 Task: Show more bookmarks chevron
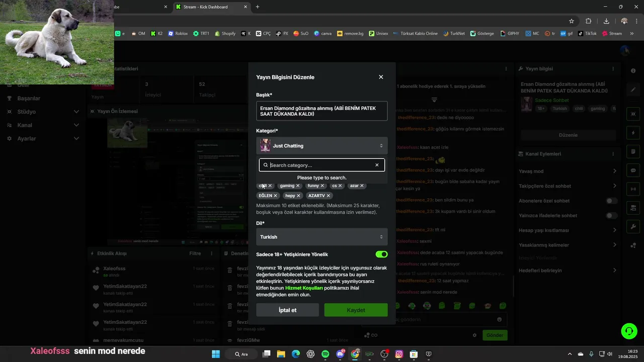[x=632, y=34]
